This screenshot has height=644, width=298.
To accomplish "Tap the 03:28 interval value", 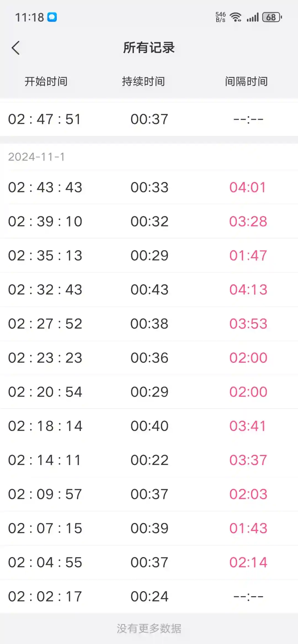I will [x=248, y=222].
